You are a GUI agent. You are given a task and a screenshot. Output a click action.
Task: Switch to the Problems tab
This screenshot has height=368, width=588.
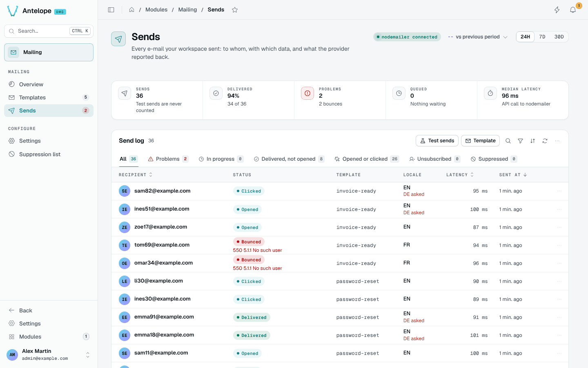168,159
